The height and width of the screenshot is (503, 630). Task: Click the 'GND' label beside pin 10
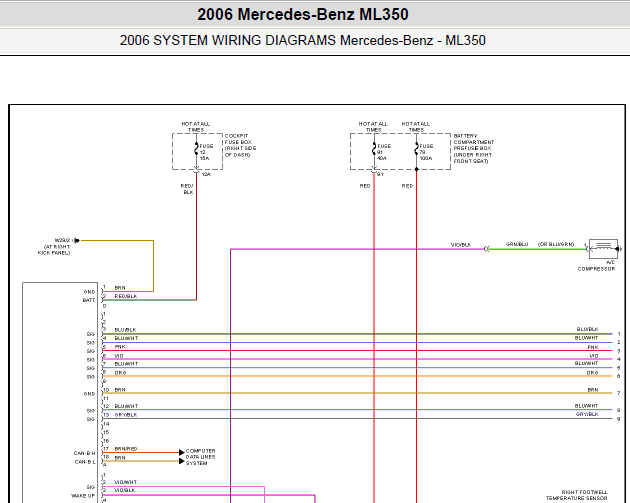(90, 394)
